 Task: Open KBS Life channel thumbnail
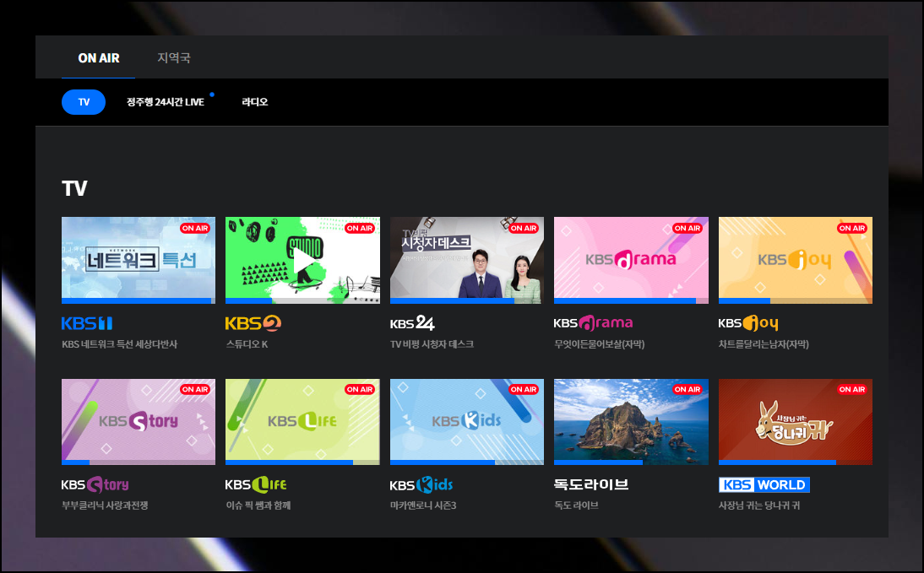coord(302,420)
